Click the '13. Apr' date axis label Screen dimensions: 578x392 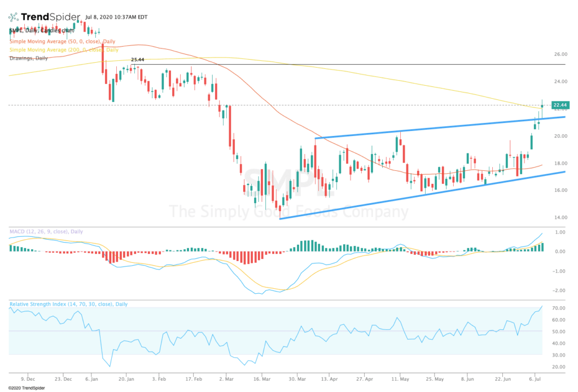coord(329,379)
